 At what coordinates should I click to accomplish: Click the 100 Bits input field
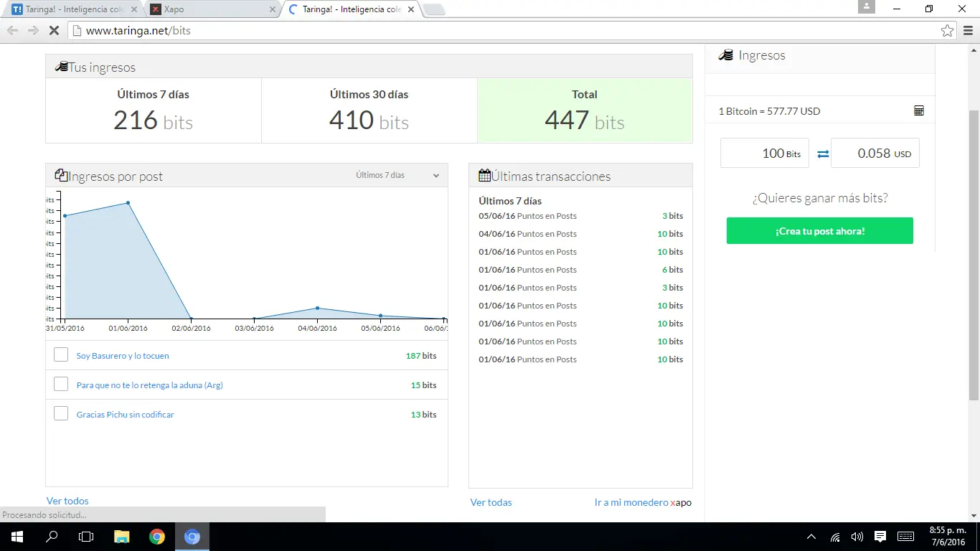click(765, 154)
